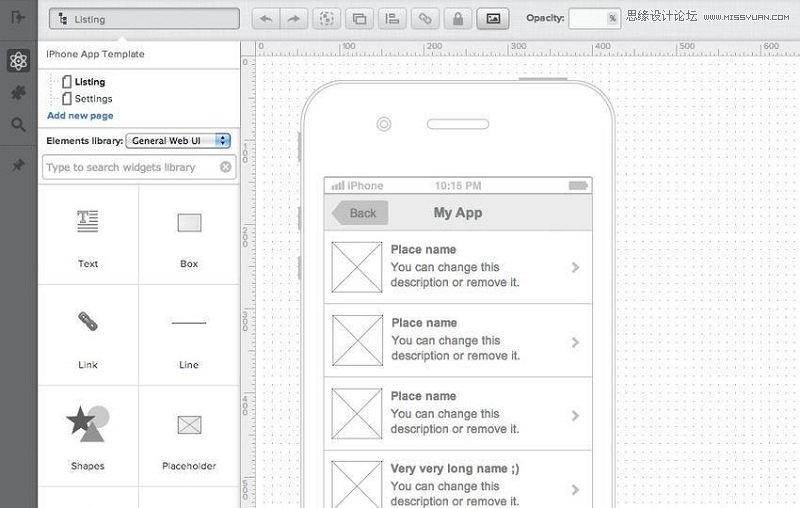
Task: Click the align elements toolbar icon
Action: coord(392,19)
